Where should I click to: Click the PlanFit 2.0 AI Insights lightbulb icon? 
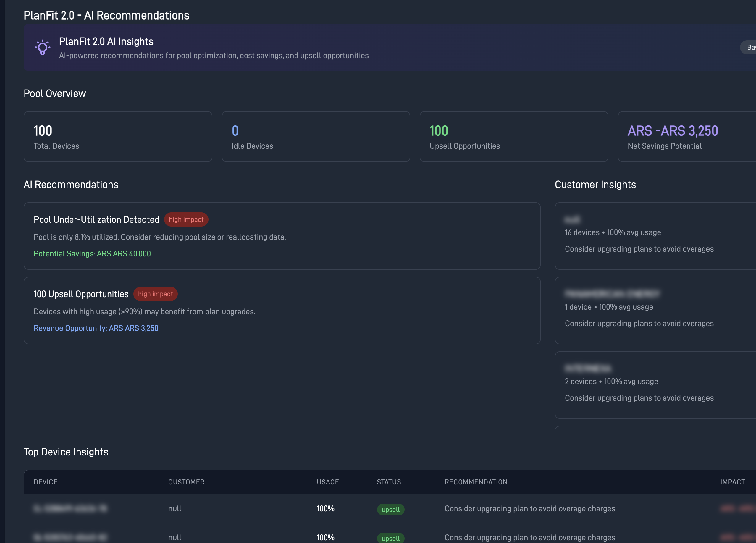[x=42, y=48]
